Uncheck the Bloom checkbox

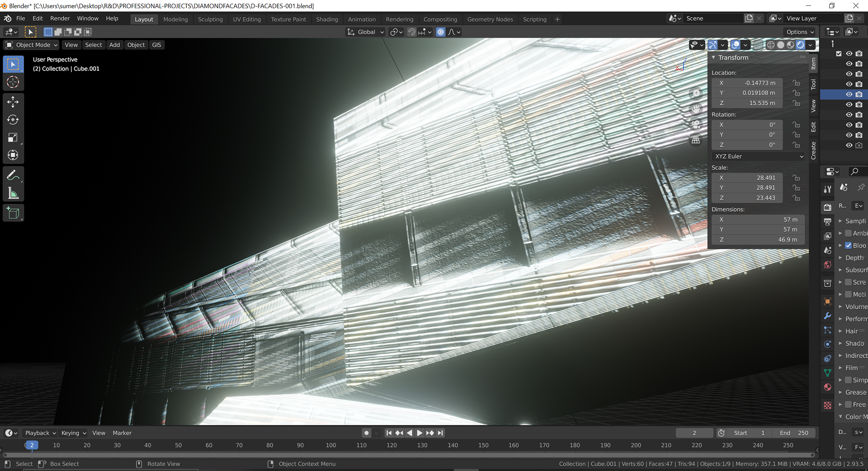click(849, 245)
